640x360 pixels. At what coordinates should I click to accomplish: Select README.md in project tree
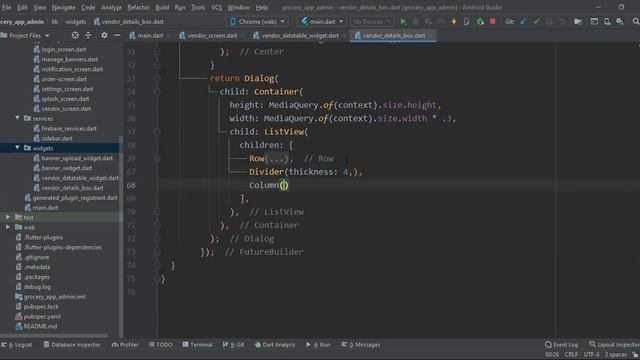[x=40, y=326]
